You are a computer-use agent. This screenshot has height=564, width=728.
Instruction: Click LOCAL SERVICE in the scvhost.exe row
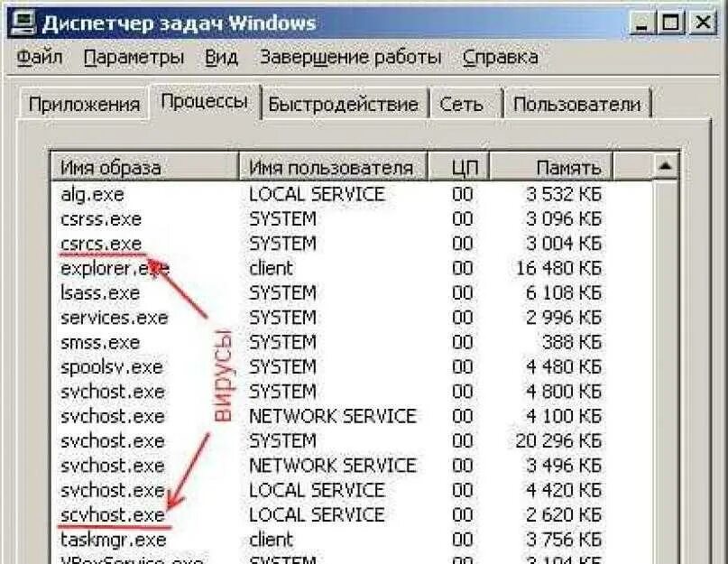point(318,514)
